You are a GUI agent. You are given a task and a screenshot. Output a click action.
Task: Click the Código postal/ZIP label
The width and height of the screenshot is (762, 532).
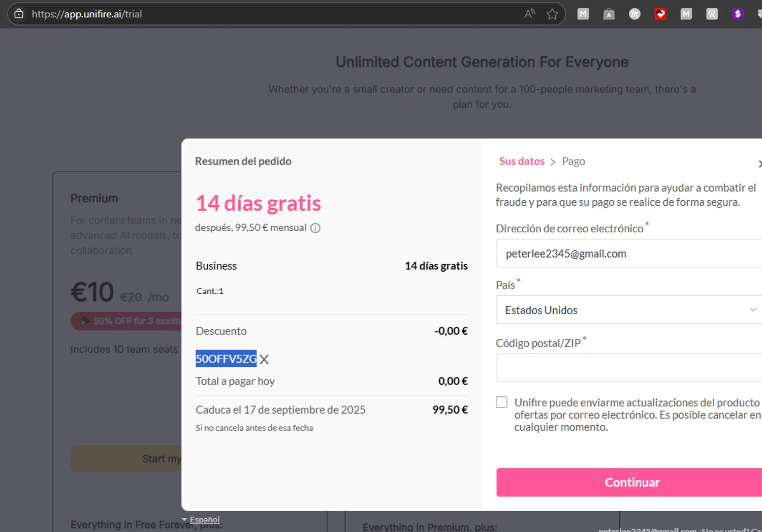(538, 343)
